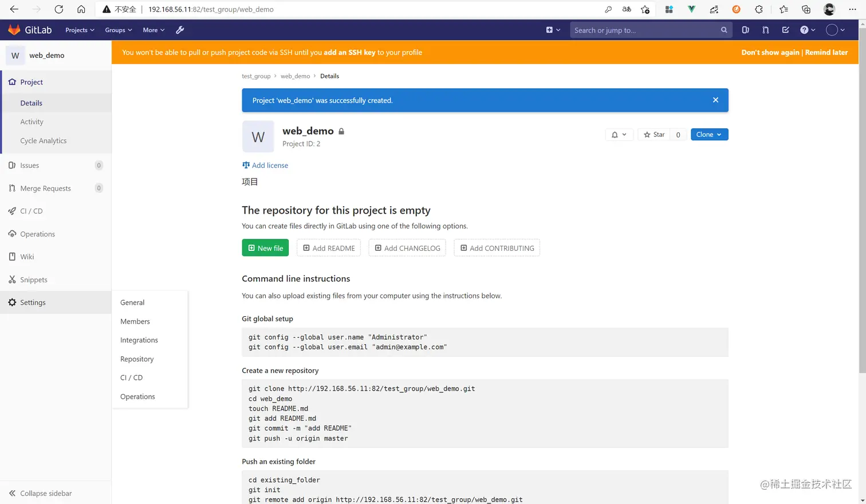This screenshot has width=866, height=504.
Task: Open the More menu
Action: coord(153,30)
